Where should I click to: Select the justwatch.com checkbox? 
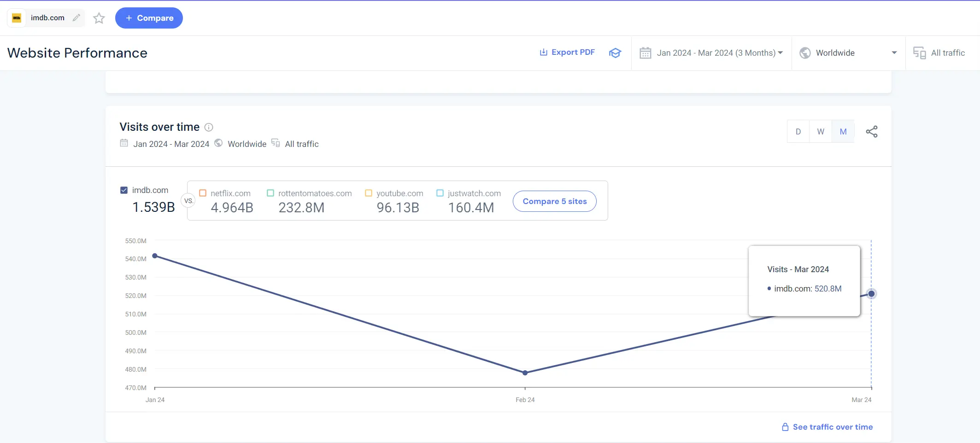tap(440, 193)
